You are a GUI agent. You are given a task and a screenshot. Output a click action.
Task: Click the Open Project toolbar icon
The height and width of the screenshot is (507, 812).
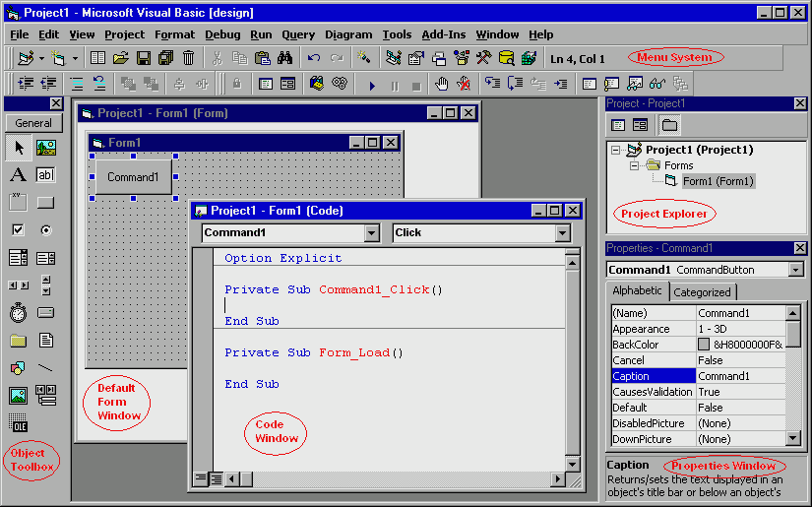[120, 58]
